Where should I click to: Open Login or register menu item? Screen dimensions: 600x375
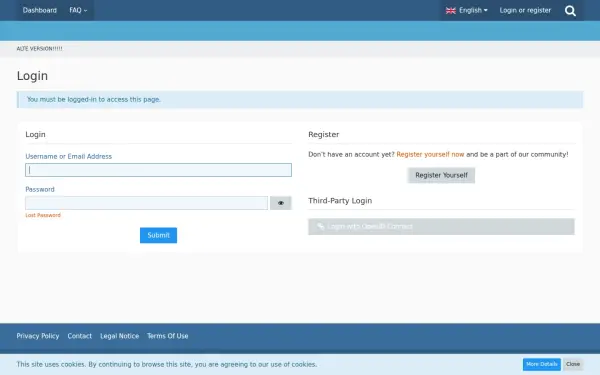coord(525,10)
